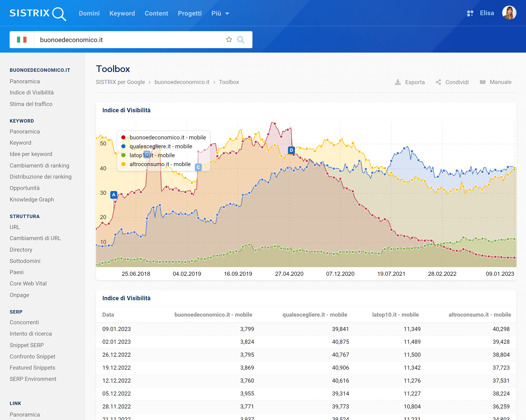
Task: Open Confronto Snippet
Action: 32,356
